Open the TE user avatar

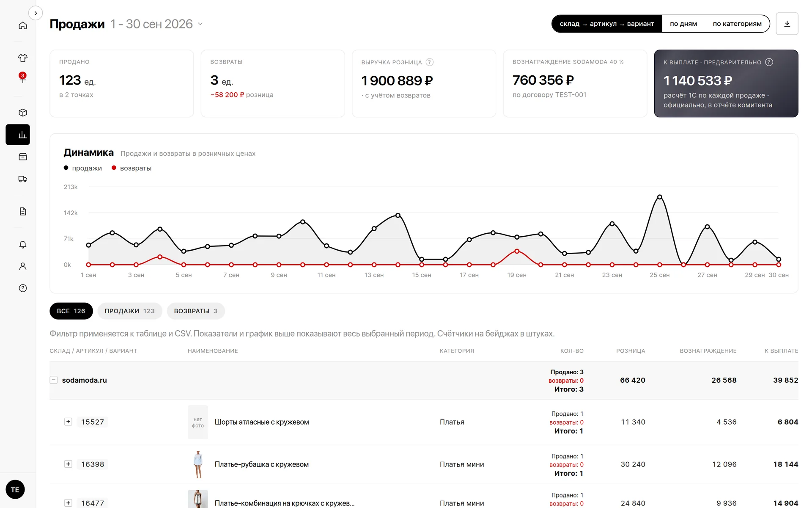point(15,489)
